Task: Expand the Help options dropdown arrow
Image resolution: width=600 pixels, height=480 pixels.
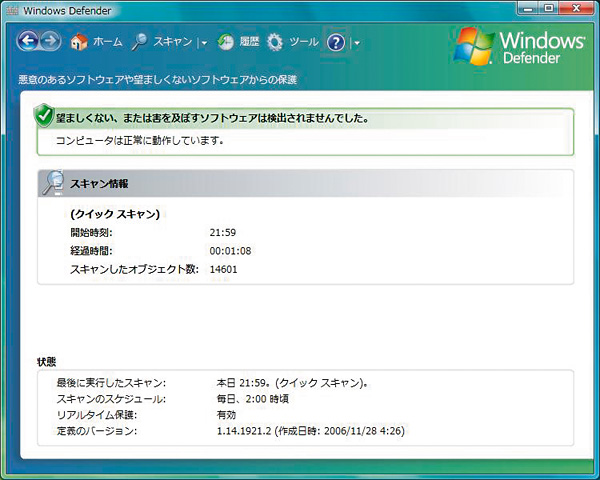Action: coord(356,43)
